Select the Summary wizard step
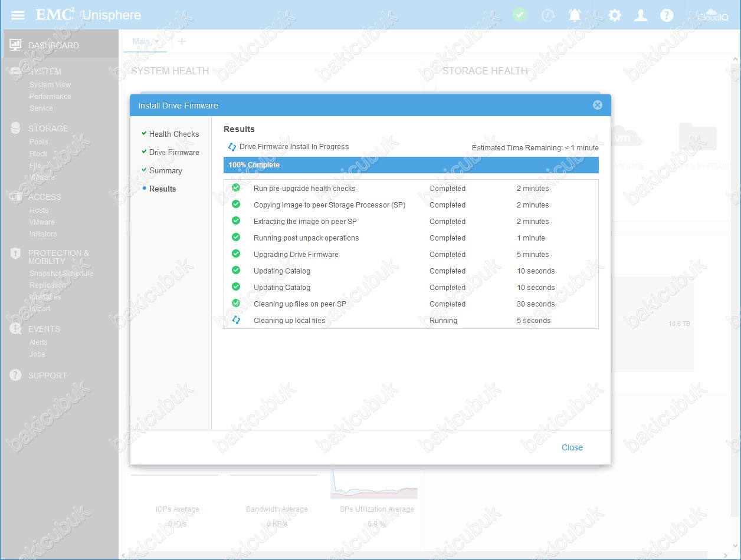The image size is (741, 560). (x=165, y=170)
